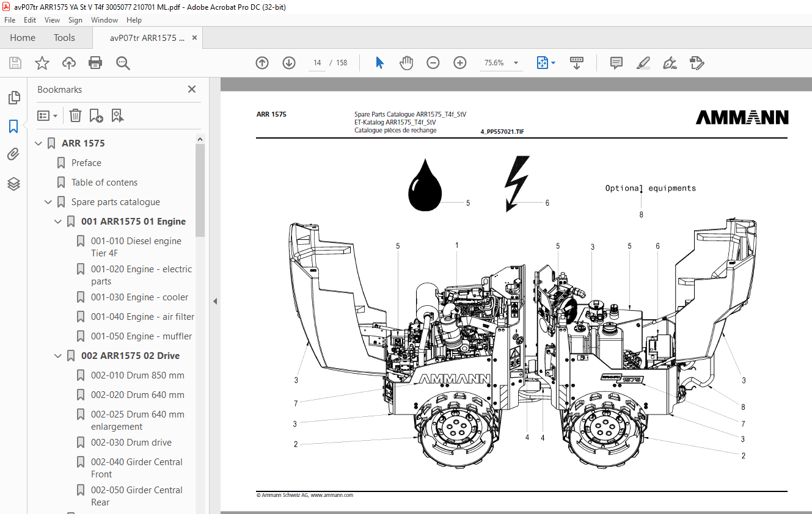
Task: Go to previous page arrow
Action: (262, 63)
